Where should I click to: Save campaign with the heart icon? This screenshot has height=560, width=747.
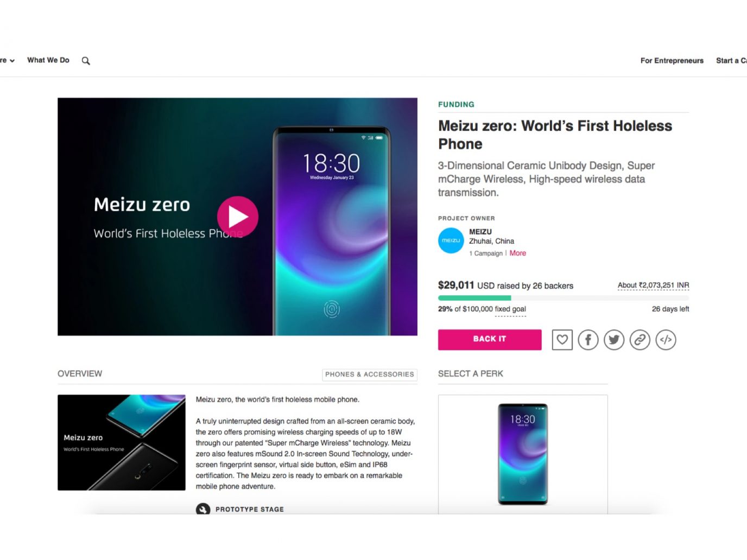coord(562,340)
